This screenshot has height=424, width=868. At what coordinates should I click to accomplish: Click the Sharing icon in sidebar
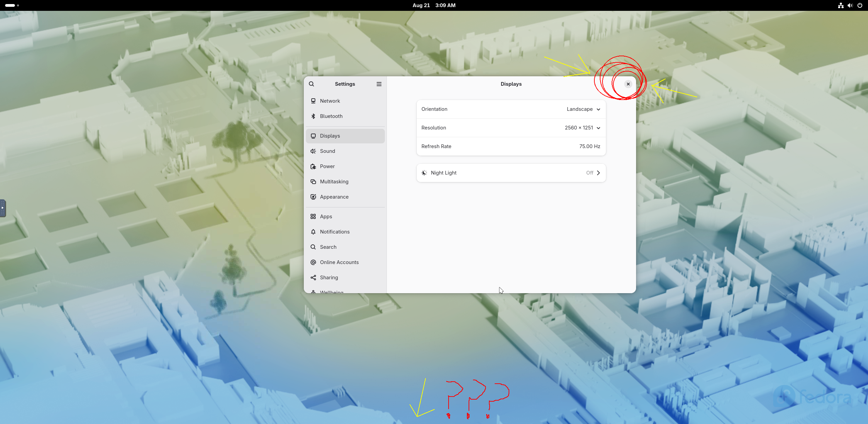313,278
